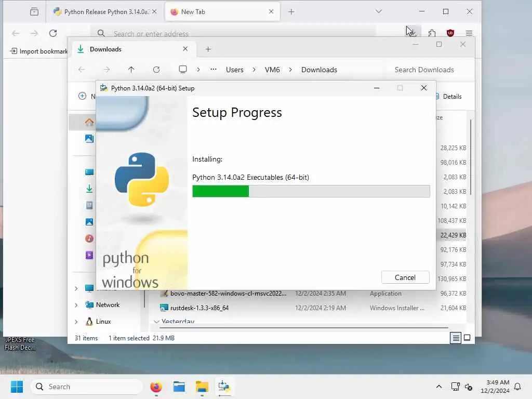Refresh the File Explorer folder view
Image resolution: width=532 pixels, height=399 pixels.
156,70
